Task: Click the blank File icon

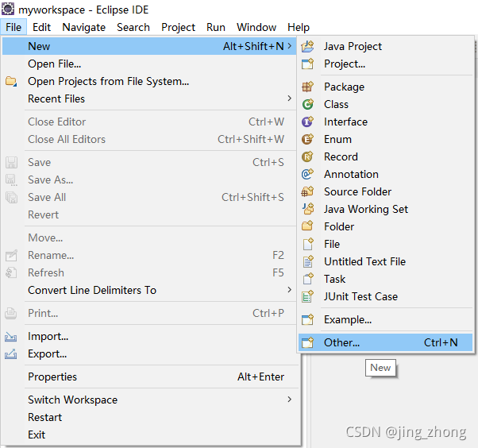Action: [x=307, y=244]
